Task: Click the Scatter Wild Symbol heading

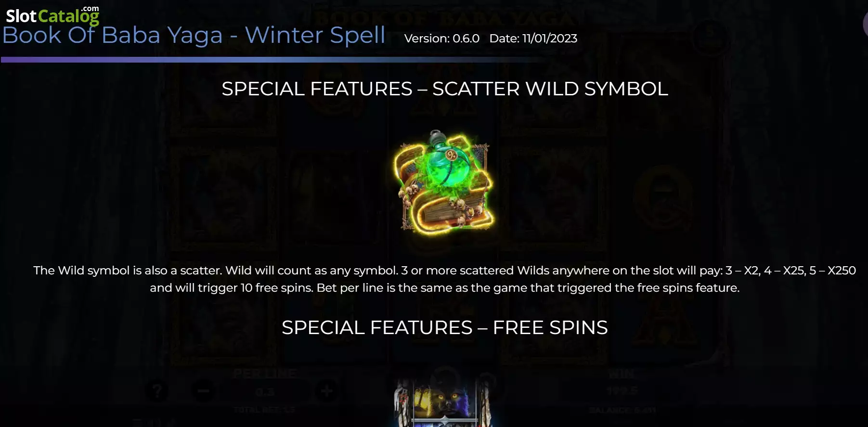Action: point(445,89)
